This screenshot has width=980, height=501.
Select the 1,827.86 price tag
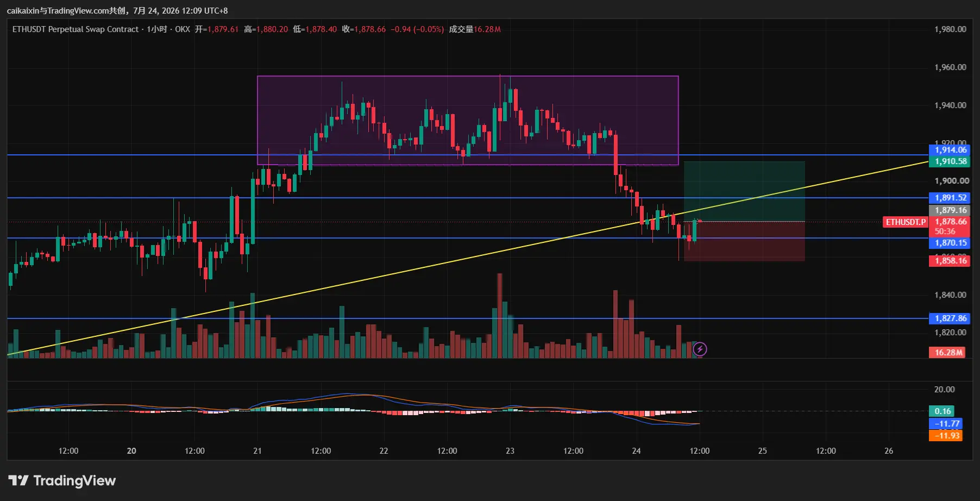(x=951, y=318)
